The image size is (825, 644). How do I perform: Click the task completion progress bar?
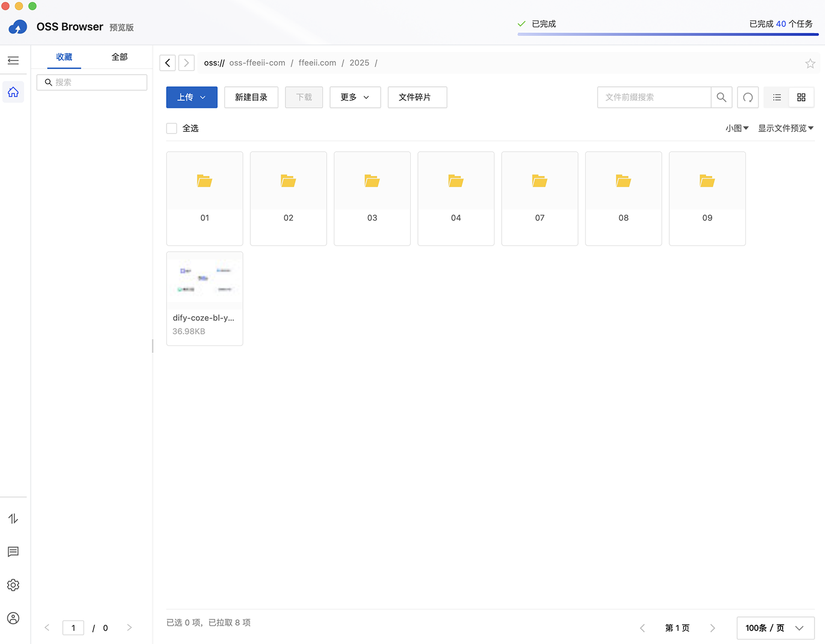[x=667, y=34]
